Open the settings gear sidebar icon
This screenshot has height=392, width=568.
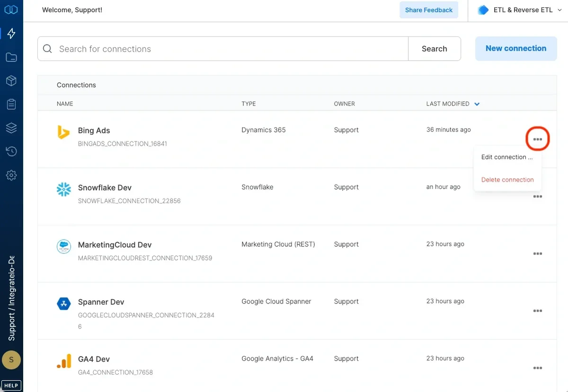point(11,175)
